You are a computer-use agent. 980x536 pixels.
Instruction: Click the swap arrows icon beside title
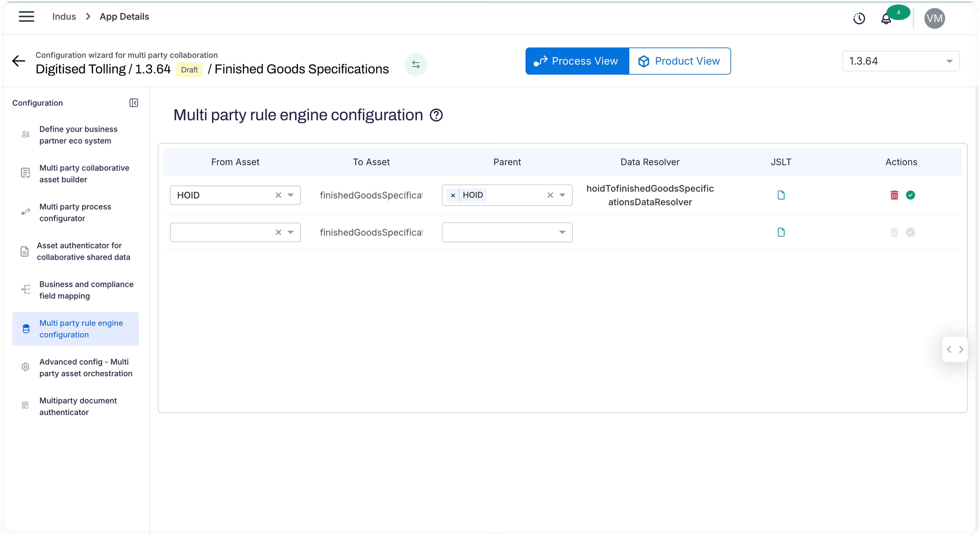coord(416,65)
